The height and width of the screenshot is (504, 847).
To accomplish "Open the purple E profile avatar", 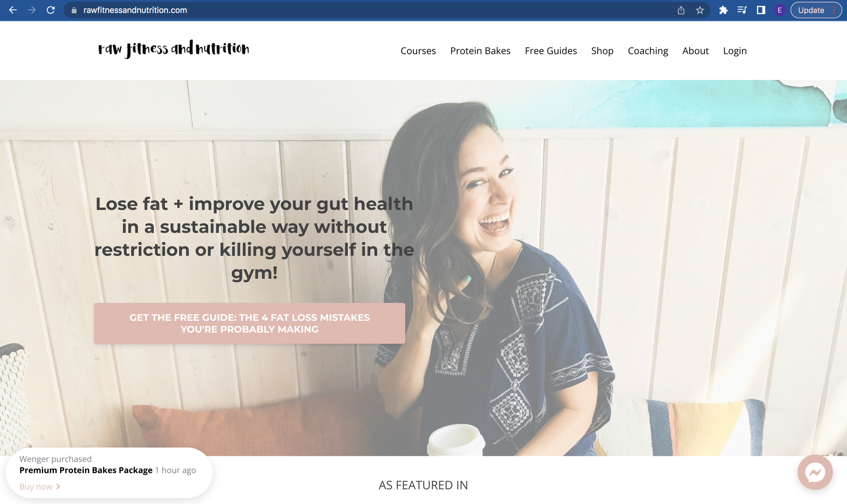I will (x=780, y=10).
